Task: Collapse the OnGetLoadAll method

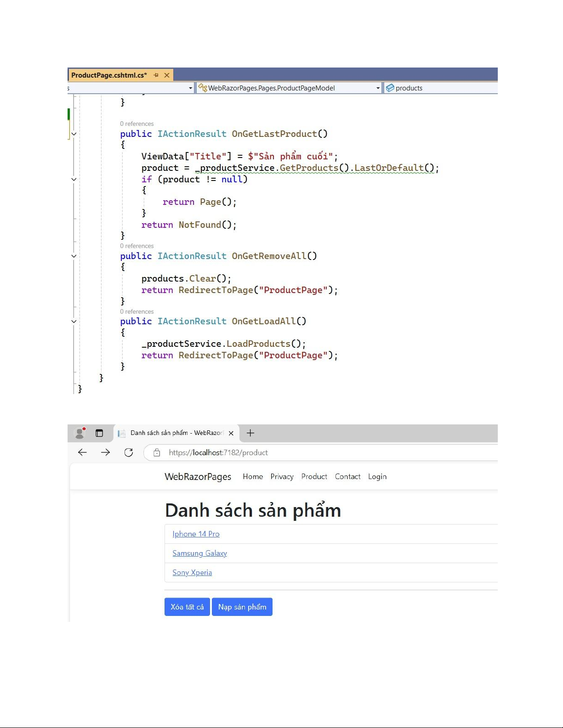Action: point(74,322)
